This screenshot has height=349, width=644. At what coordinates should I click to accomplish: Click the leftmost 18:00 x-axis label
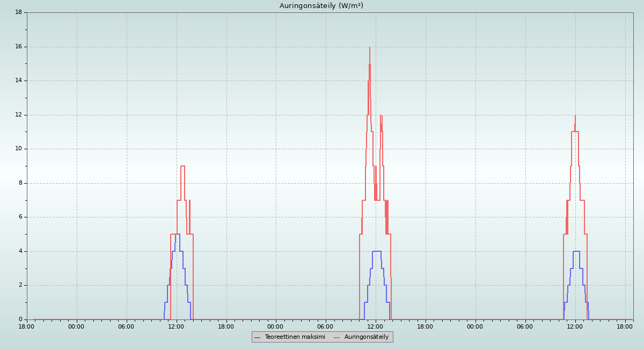(27, 326)
